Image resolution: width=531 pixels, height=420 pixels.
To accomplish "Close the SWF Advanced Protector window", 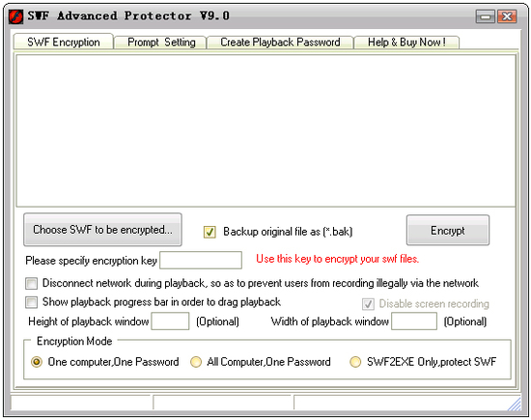I will coord(507,16).
